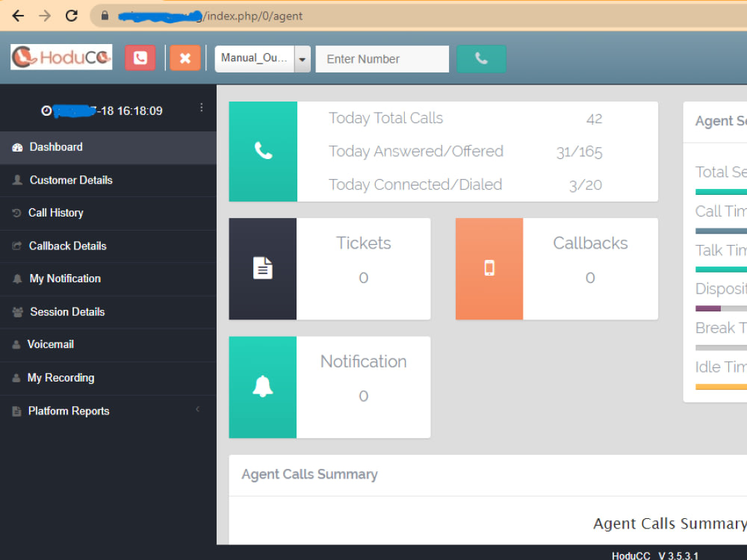This screenshot has width=747, height=560.
Task: Open Callback Details page
Action: 108,246
